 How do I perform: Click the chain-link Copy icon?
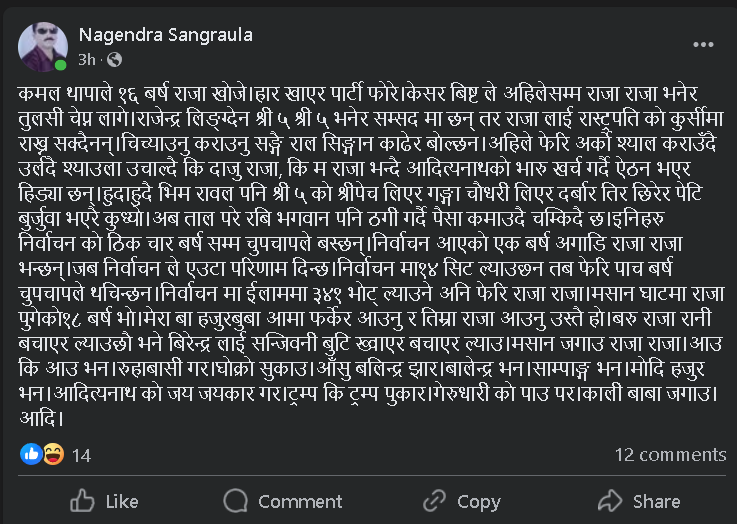[x=435, y=501]
